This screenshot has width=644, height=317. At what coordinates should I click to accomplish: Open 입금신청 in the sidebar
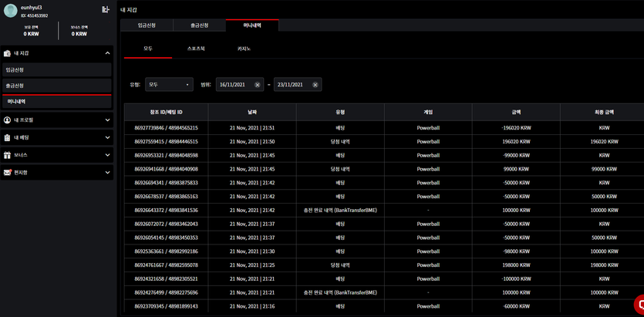pos(56,70)
